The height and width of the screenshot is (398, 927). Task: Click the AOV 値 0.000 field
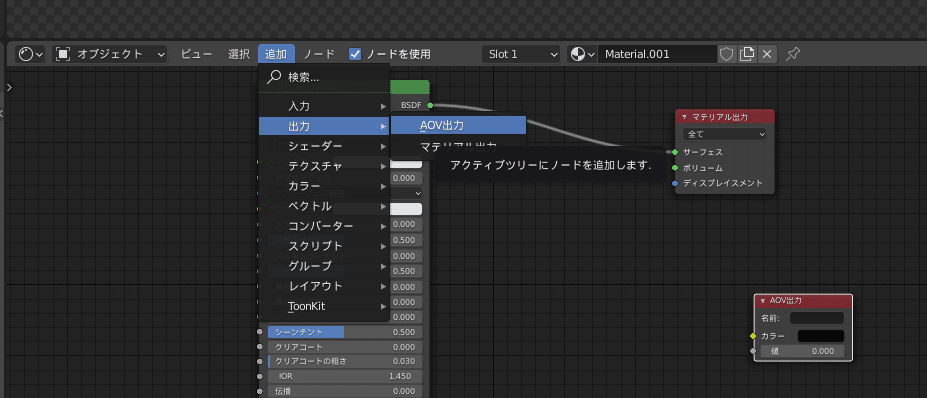(802, 351)
